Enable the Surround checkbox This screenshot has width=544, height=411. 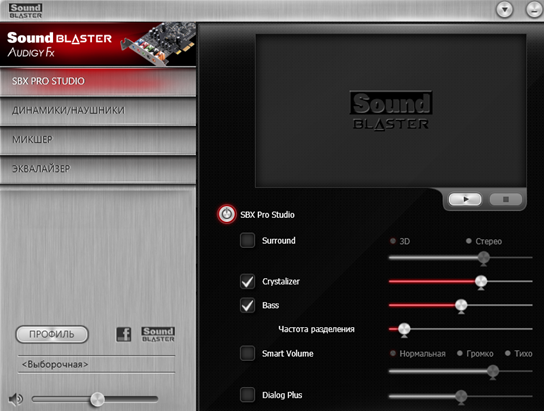pyautogui.click(x=247, y=240)
